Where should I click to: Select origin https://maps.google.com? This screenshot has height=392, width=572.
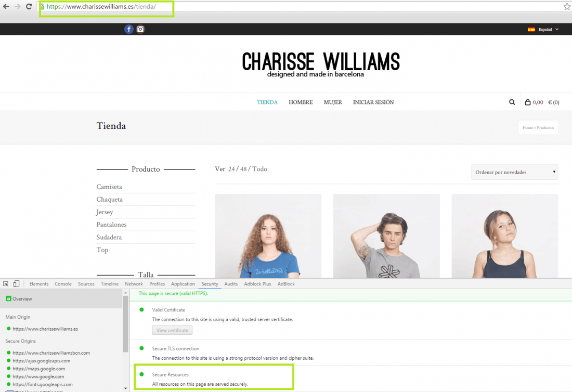click(x=38, y=369)
